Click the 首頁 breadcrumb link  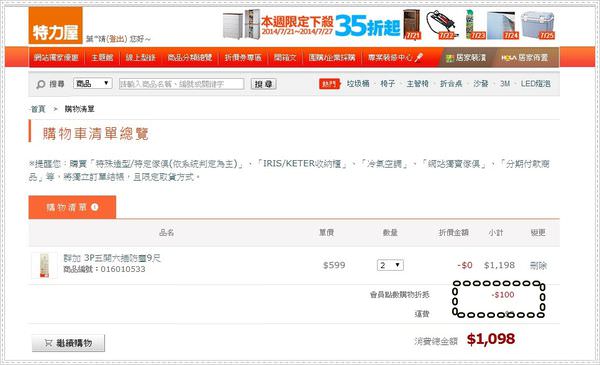(38, 109)
